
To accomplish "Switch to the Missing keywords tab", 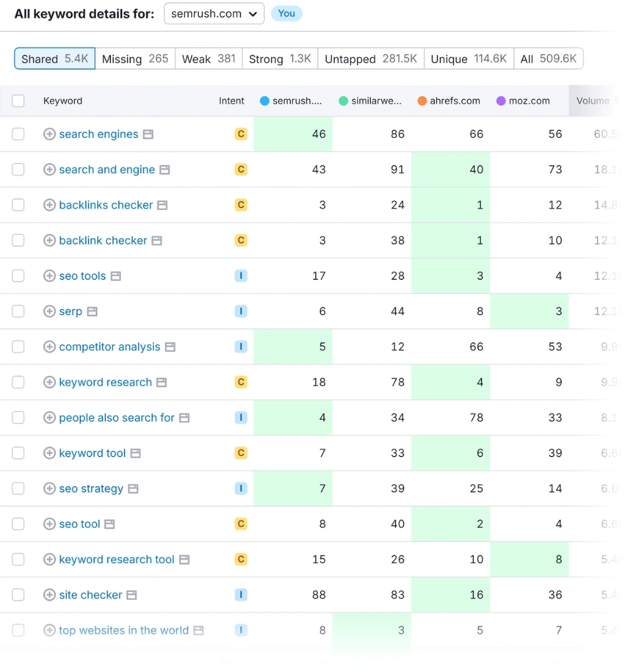I will 135,58.
